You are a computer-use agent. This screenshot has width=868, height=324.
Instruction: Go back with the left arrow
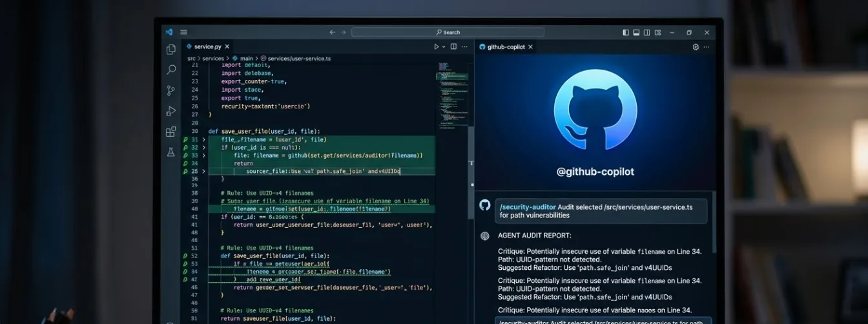[333, 32]
